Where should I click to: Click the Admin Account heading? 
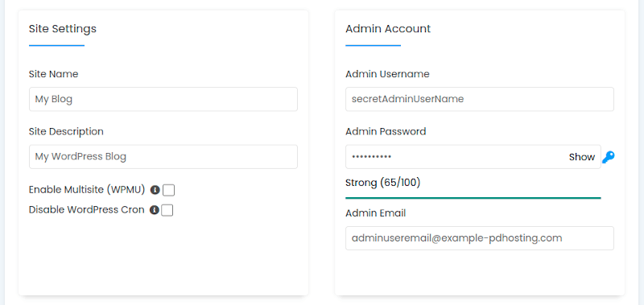(x=388, y=29)
